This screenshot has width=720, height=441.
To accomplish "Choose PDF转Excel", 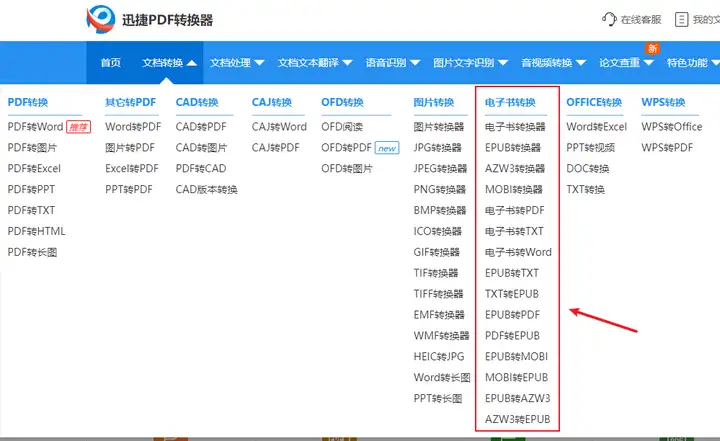I will (34, 169).
